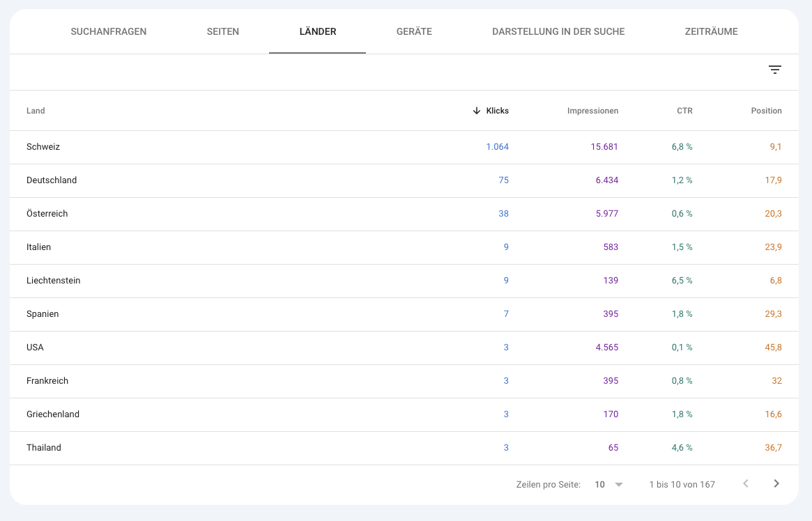
Task: Click the 6.434 impressions value
Action: tap(607, 180)
